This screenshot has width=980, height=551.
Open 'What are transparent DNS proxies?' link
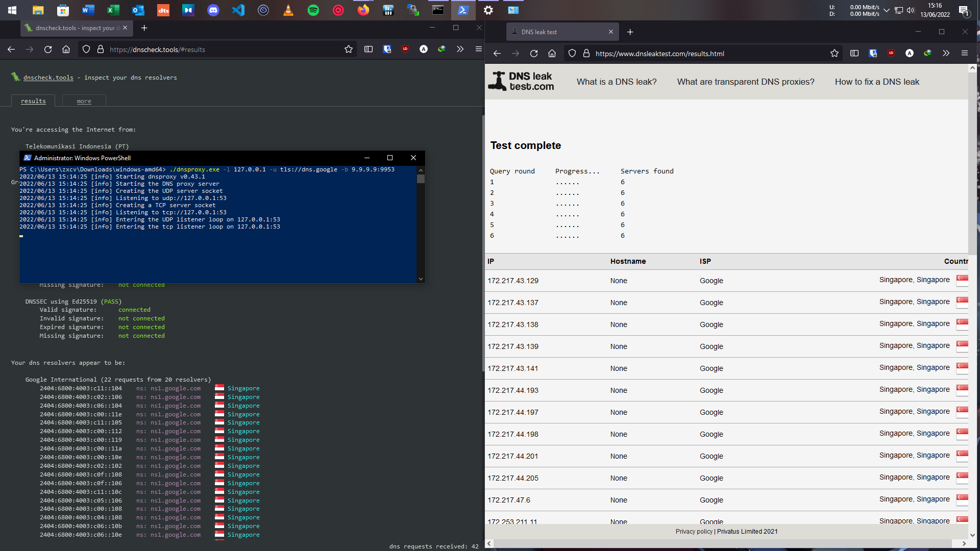(746, 82)
